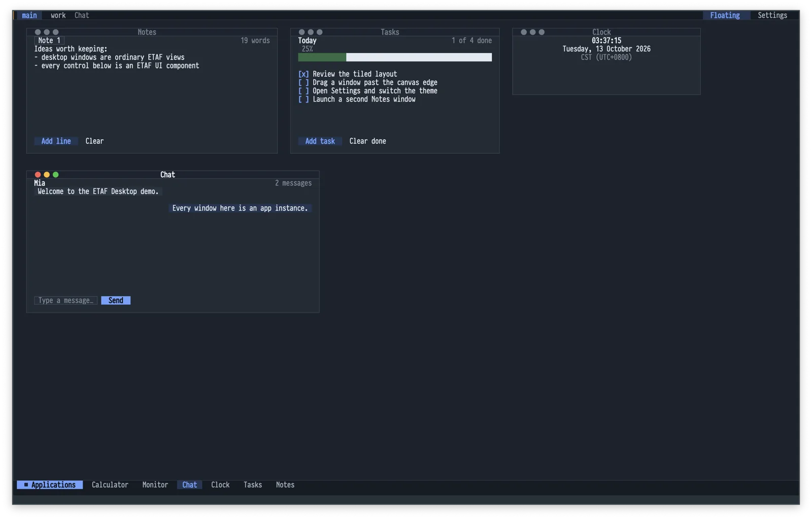Click the '2 messages' counter in Chat
Image resolution: width=812 pixels, height=519 pixels.
click(293, 183)
